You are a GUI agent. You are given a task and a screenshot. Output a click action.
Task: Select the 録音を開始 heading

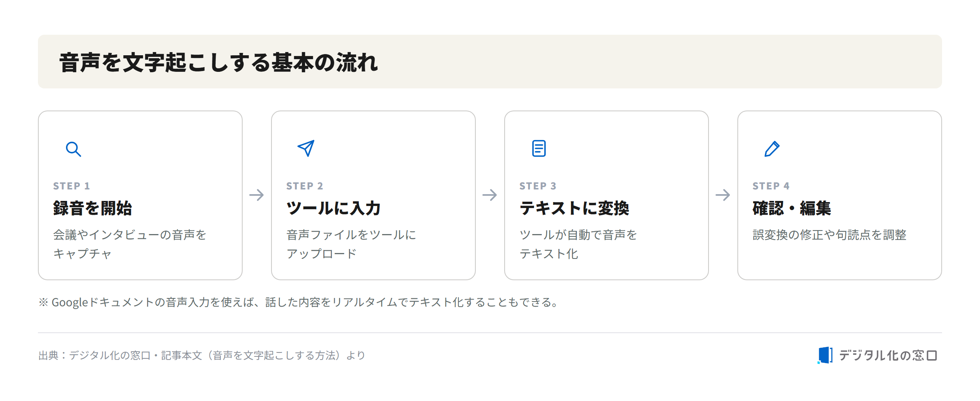[92, 208]
